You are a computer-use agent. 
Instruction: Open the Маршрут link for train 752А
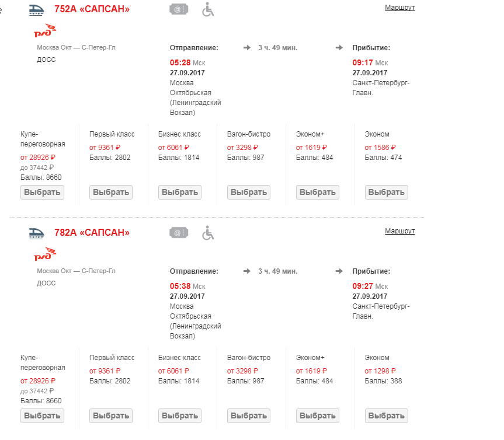pos(399,8)
